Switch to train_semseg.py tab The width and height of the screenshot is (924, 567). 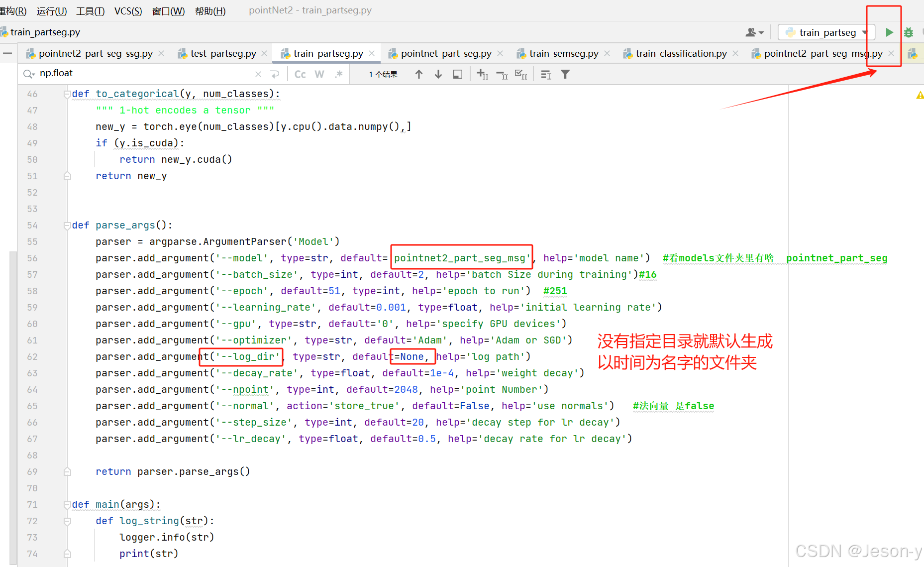[563, 53]
